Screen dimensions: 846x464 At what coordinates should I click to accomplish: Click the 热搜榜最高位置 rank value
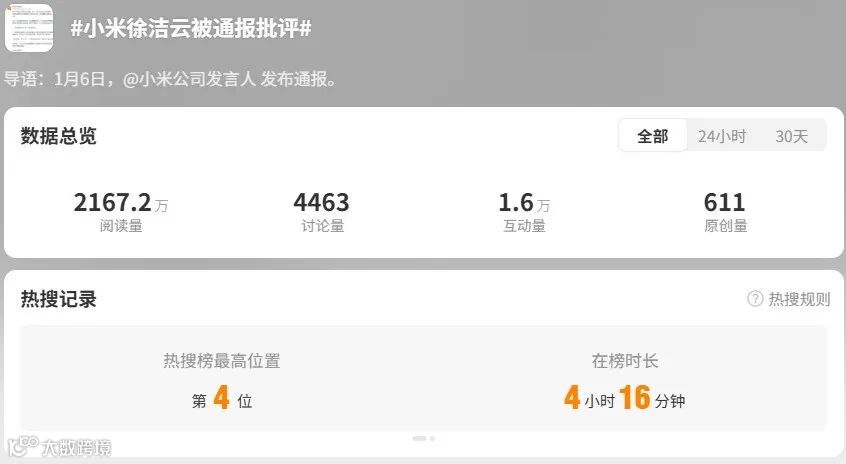(222, 398)
